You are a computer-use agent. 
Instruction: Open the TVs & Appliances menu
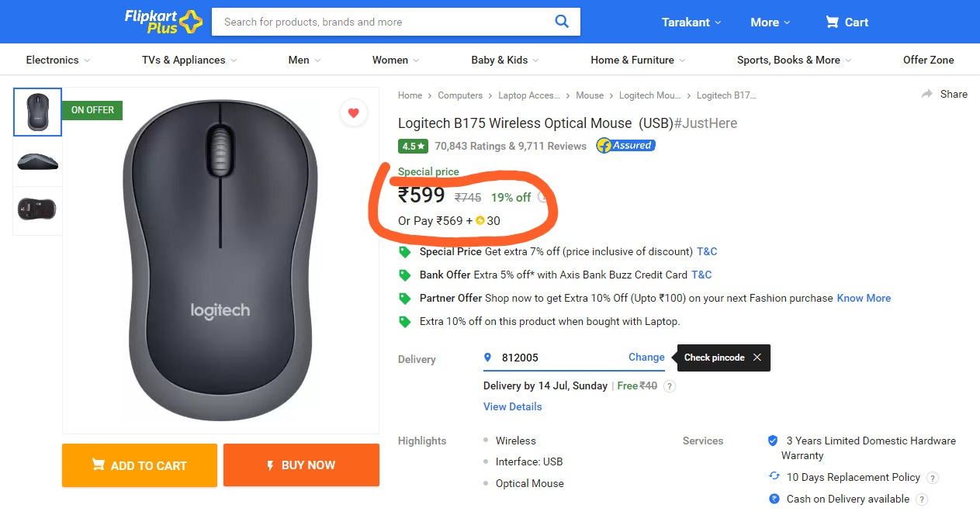point(189,60)
